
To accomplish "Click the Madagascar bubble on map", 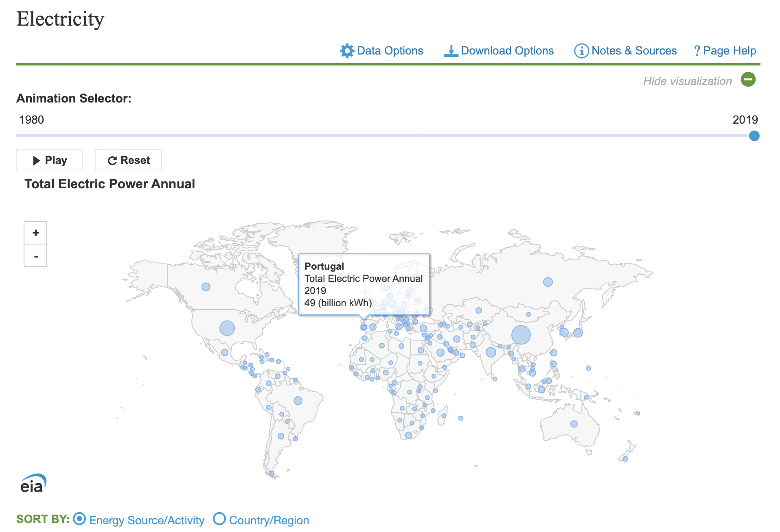I will 444,416.
